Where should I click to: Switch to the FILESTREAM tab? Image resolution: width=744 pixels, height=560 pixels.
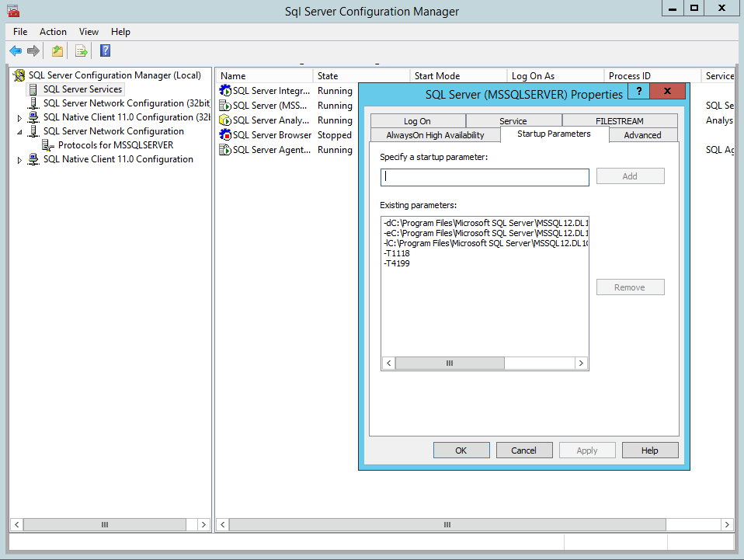620,120
